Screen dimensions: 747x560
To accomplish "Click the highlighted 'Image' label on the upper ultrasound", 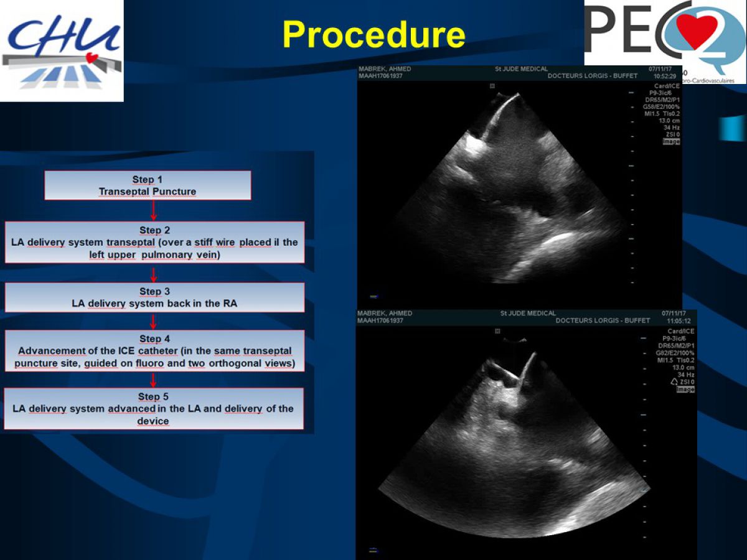I will pyautogui.click(x=671, y=141).
